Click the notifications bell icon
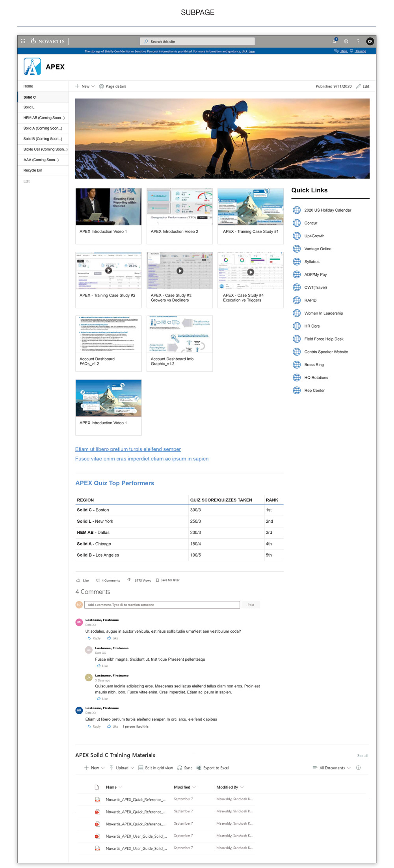 (x=334, y=41)
